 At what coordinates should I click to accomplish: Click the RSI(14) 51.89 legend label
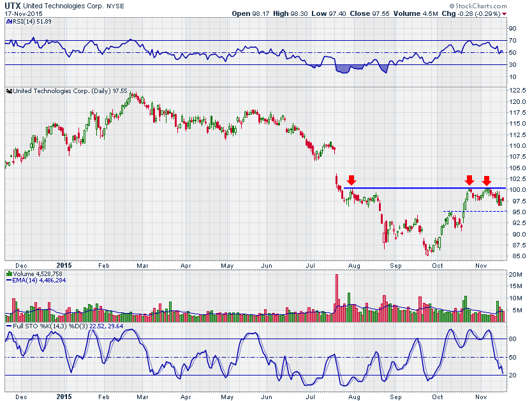pos(32,21)
